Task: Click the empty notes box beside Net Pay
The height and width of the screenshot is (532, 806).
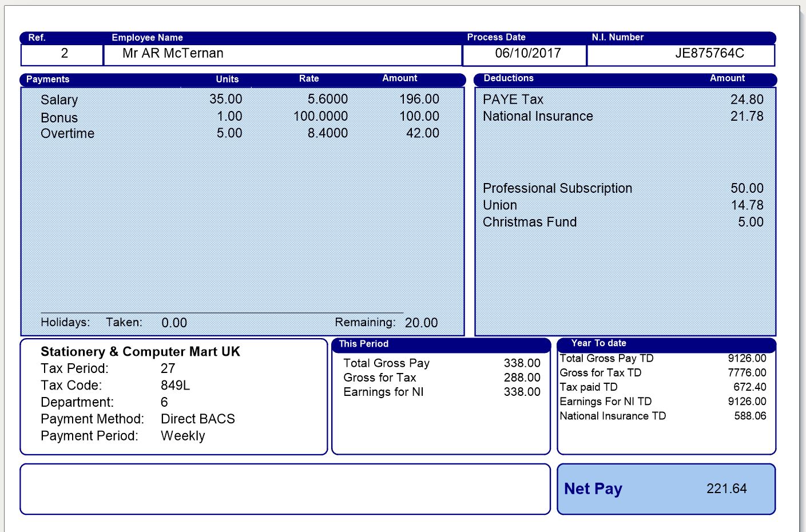Action: pos(285,489)
